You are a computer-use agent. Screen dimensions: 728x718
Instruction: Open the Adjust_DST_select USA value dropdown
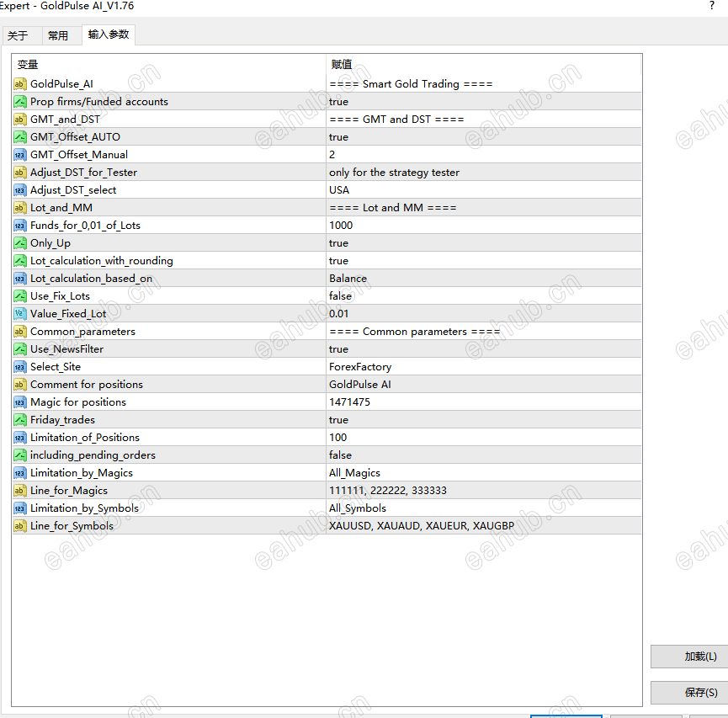click(x=483, y=190)
